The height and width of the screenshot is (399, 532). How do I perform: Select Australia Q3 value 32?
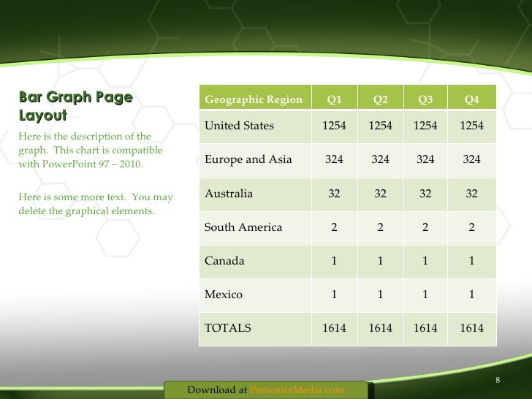(x=425, y=194)
